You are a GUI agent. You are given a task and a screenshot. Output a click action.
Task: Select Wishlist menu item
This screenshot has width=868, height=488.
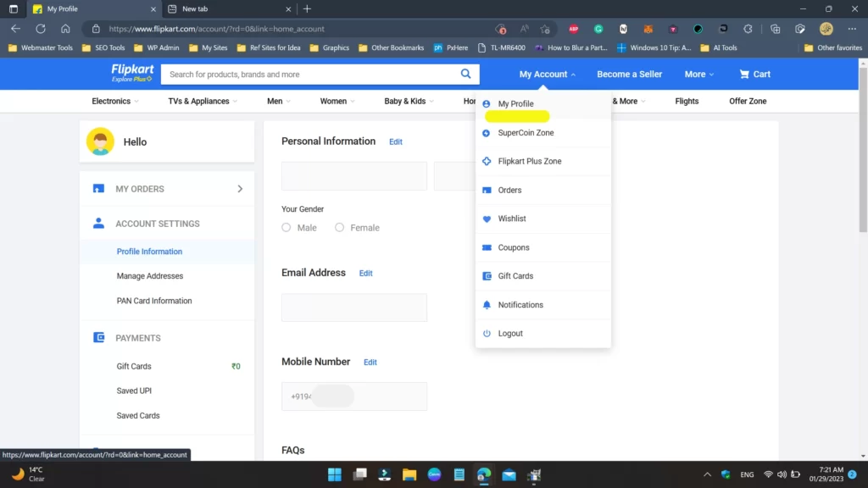tap(543, 219)
